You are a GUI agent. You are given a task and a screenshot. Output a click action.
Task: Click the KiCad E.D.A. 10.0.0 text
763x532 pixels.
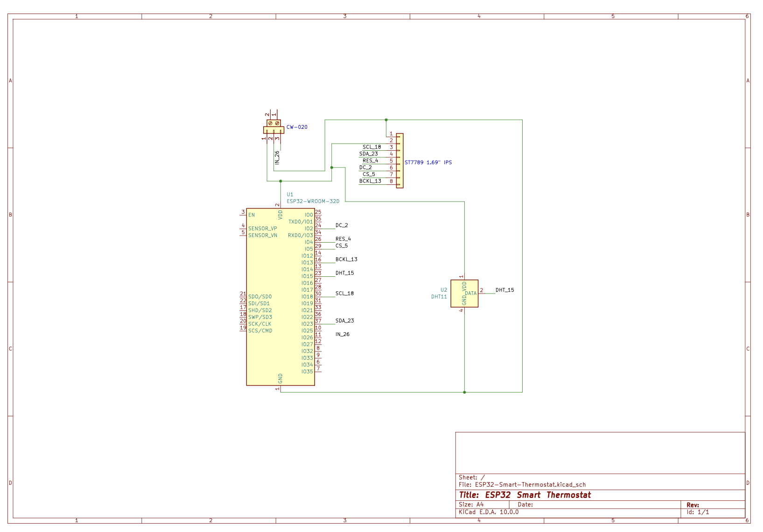(x=489, y=512)
